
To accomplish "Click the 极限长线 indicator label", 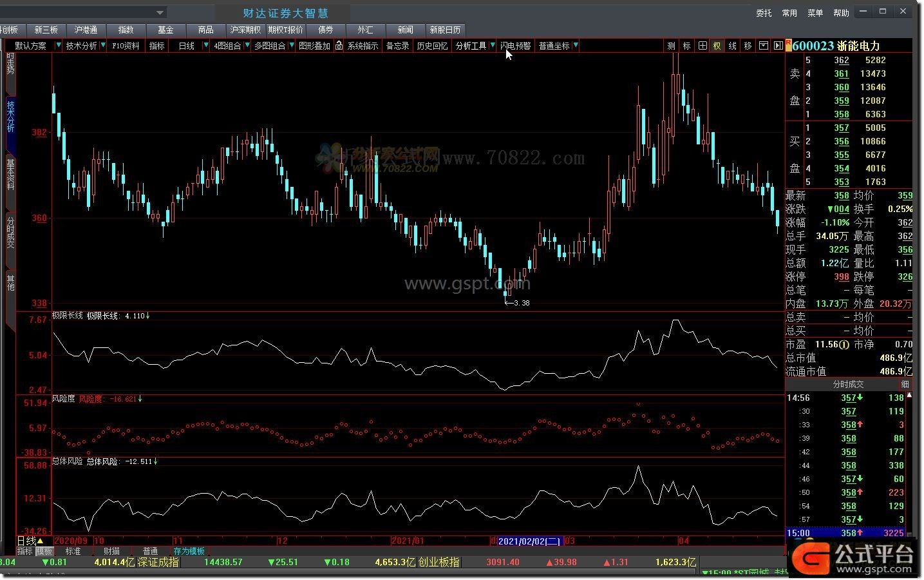I will (x=68, y=316).
